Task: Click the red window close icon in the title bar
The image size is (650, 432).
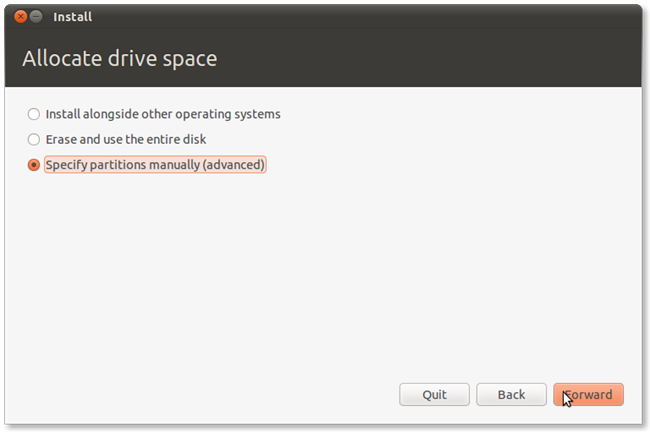Action: 21,17
